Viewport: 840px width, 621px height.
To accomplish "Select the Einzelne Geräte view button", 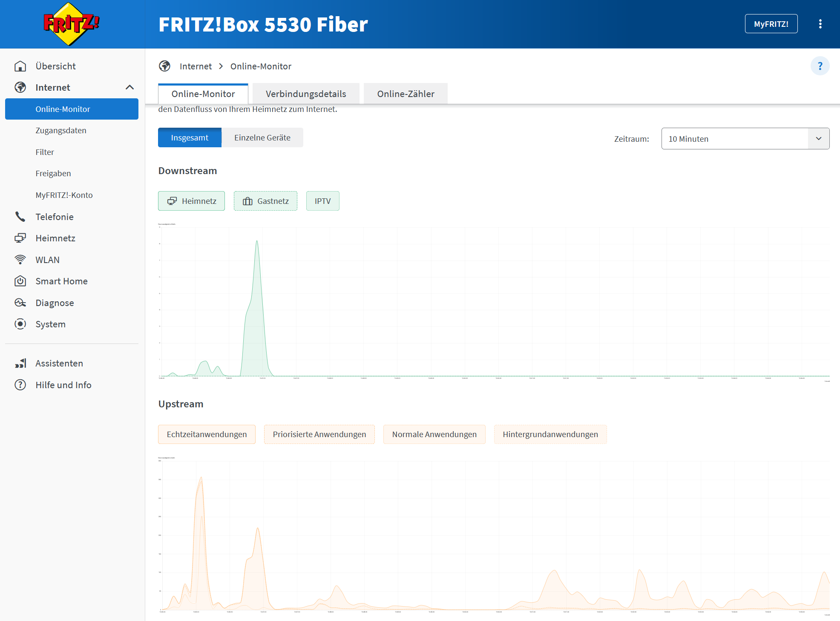I will (x=262, y=137).
